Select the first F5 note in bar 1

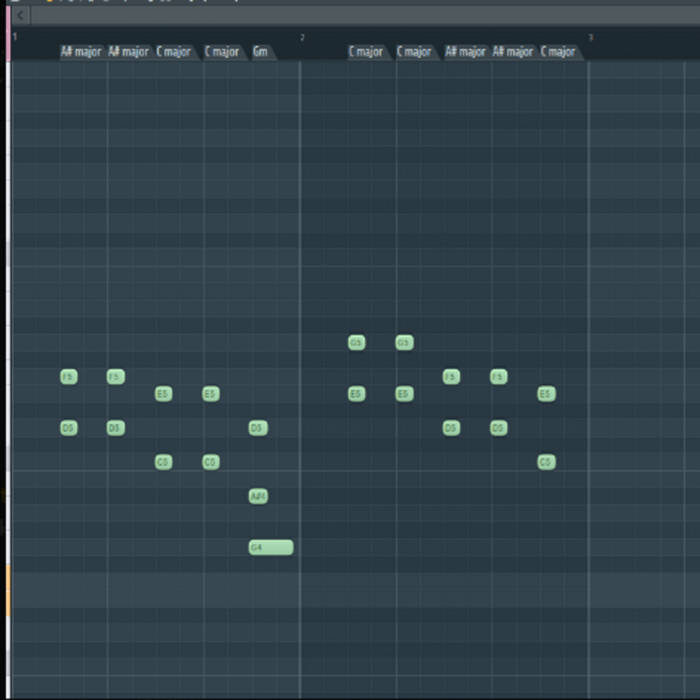68,377
